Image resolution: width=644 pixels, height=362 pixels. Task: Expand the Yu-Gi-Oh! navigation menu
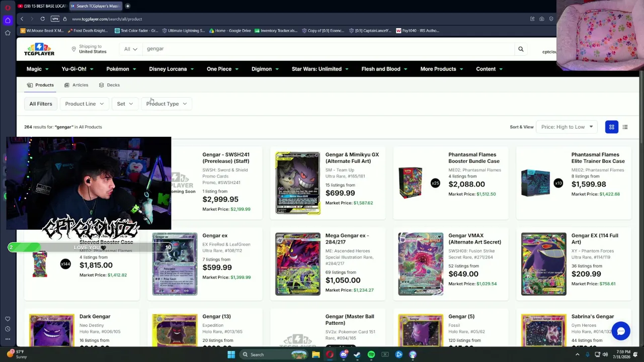[x=77, y=69]
